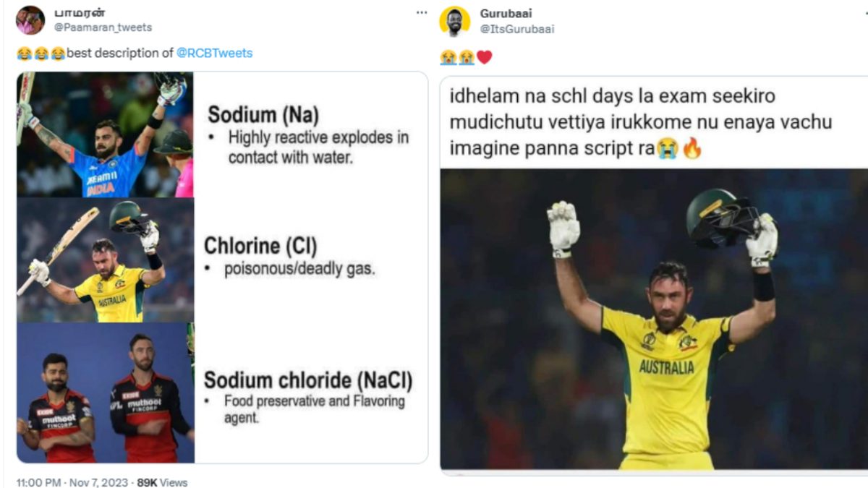Enlarge the large Australia batter celebration image

pos(654,320)
